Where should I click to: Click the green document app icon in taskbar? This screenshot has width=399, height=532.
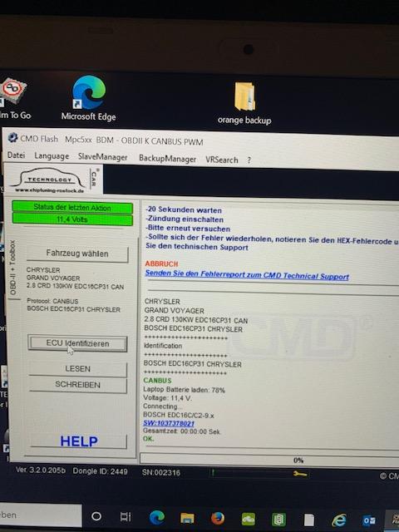click(x=278, y=520)
